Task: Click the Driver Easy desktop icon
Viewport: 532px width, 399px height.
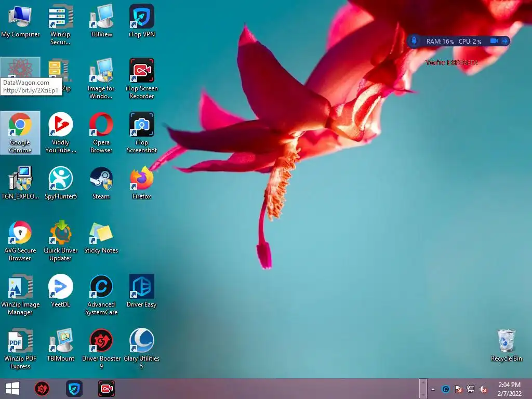Action: tap(142, 291)
